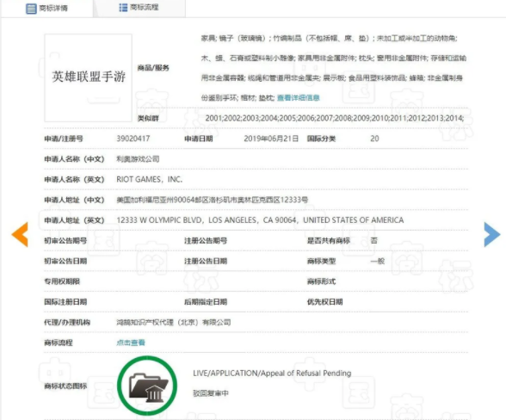The height and width of the screenshot is (420, 506).
Task: Click the 商标详情 tab document icon
Action: [31, 9]
